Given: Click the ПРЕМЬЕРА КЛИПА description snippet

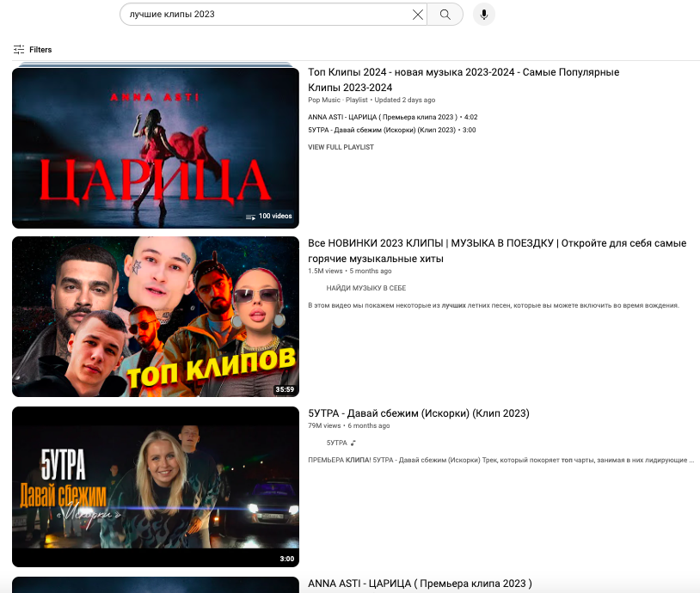Looking at the screenshot, I should coord(500,460).
